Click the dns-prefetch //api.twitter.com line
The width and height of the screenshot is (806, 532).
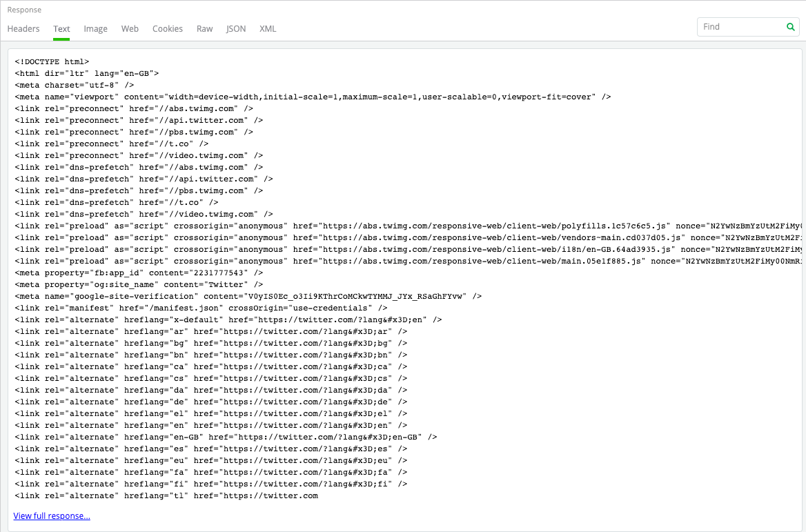144,179
